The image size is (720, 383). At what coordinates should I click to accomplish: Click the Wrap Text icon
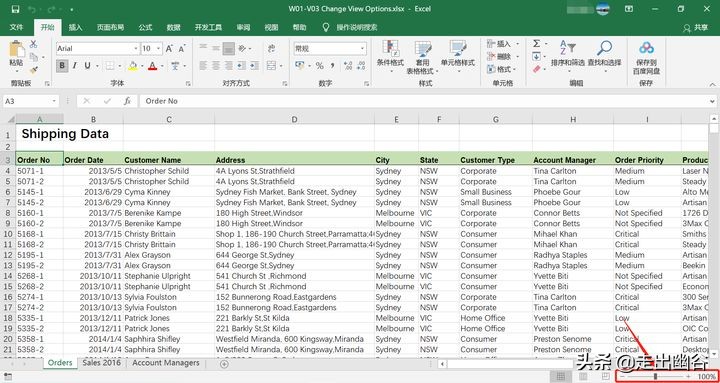(x=271, y=48)
